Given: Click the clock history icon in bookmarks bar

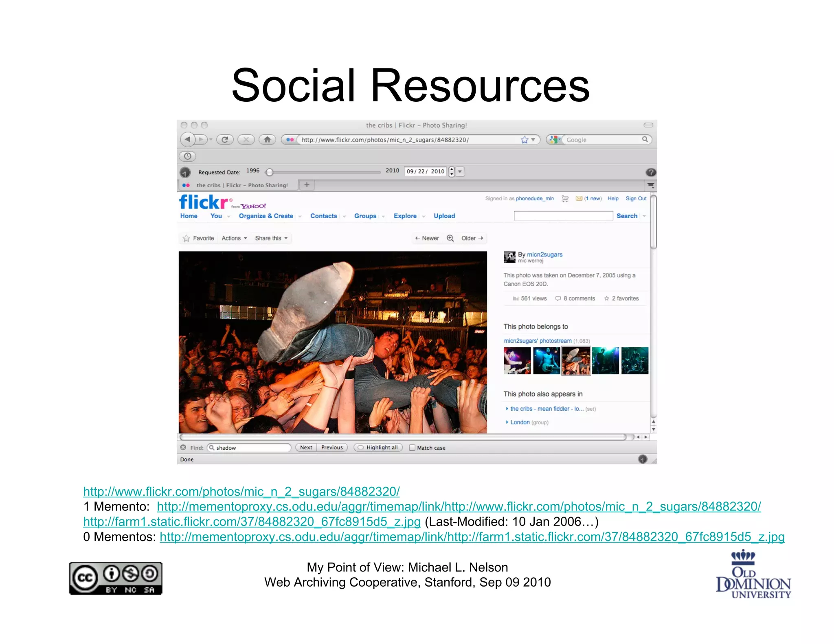Looking at the screenshot, I should [187, 156].
